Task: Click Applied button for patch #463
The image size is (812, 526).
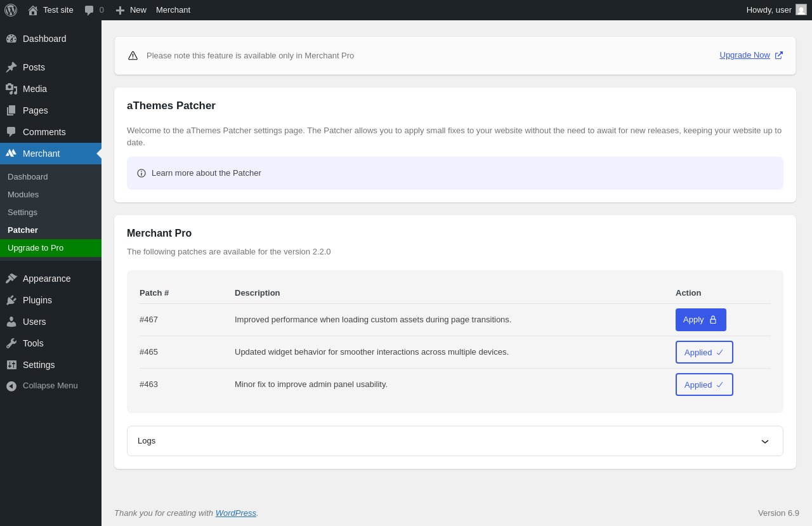Action: point(704,385)
